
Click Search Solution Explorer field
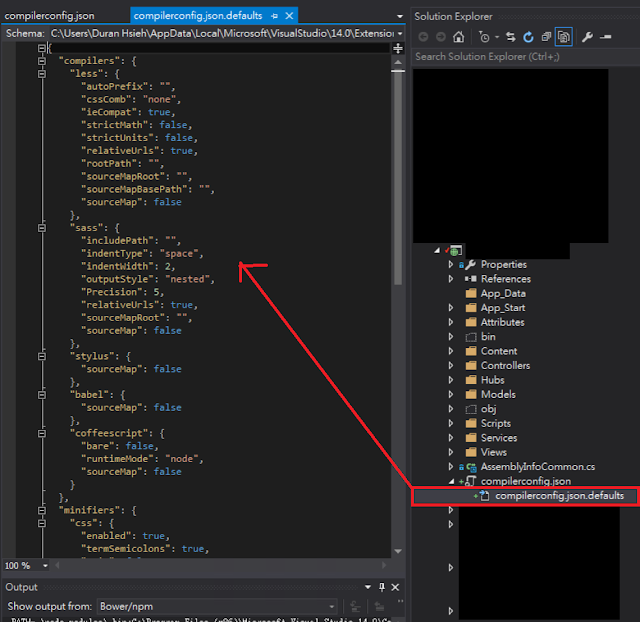tap(525, 56)
